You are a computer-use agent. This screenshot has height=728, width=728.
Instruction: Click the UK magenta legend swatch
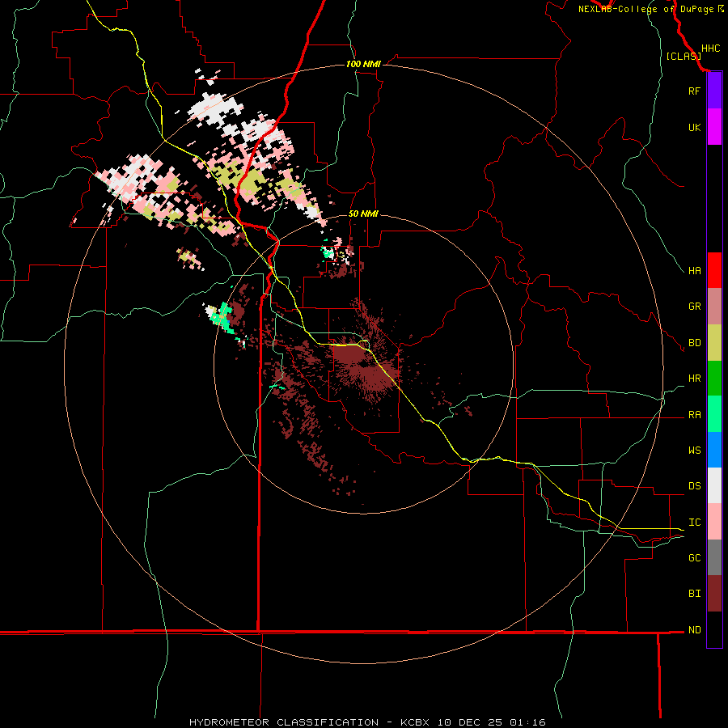tap(714, 127)
